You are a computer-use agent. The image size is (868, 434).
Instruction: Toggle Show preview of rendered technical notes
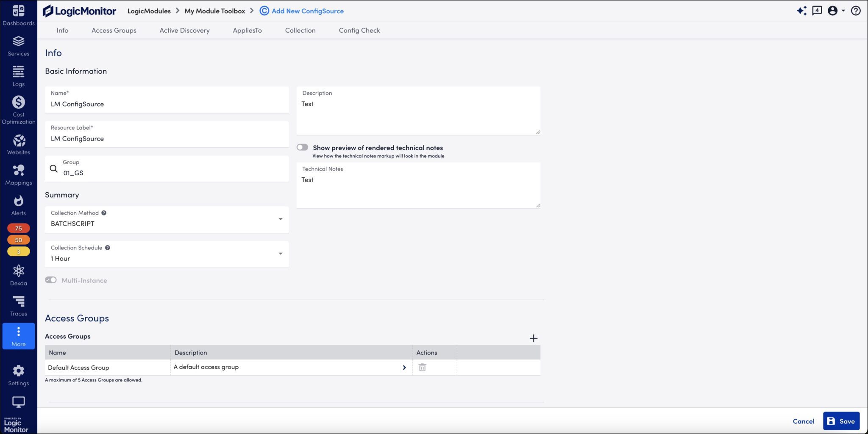click(x=302, y=147)
